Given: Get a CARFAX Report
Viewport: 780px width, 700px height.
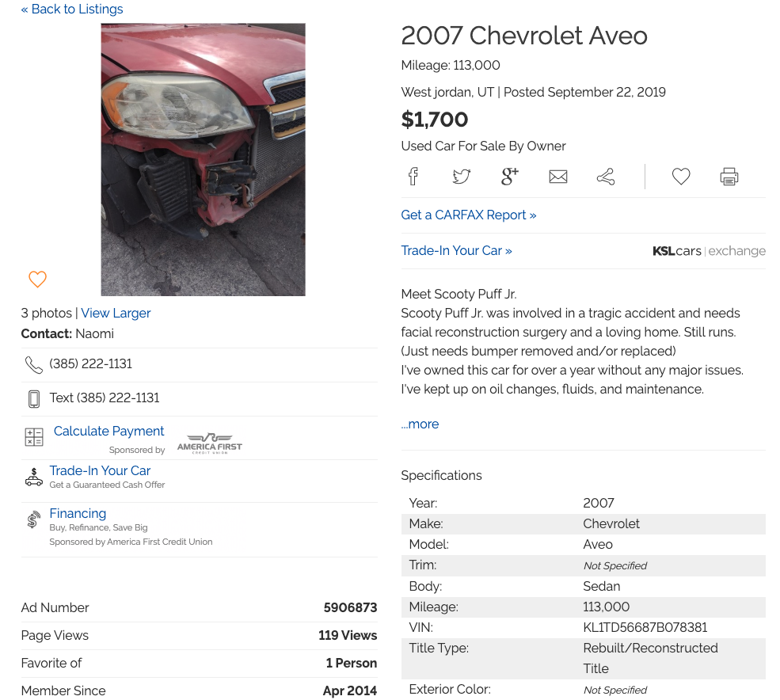Looking at the screenshot, I should (x=469, y=215).
